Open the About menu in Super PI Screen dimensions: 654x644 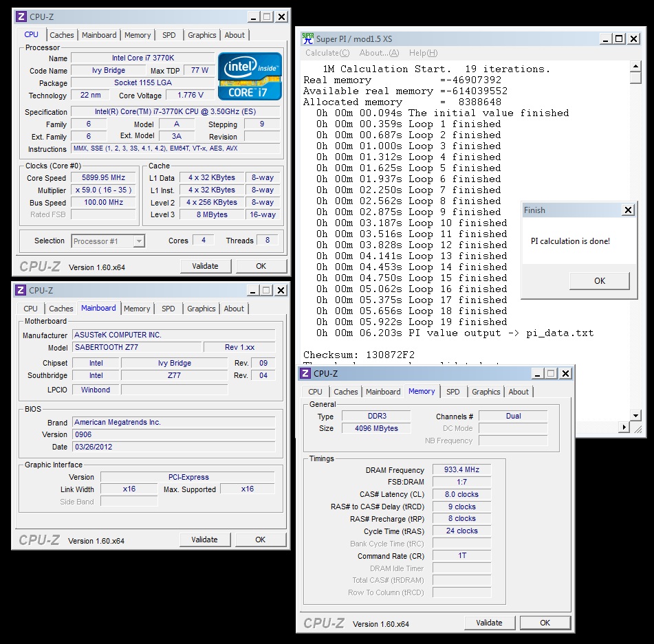379,53
